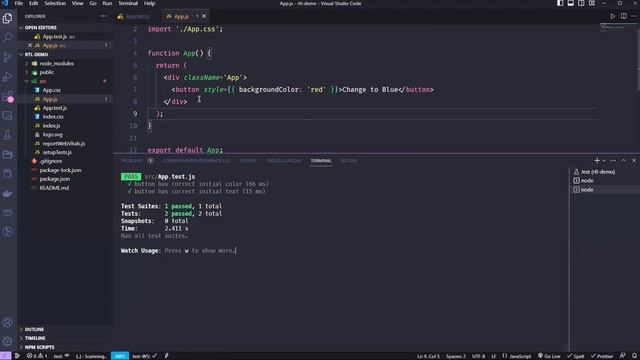Open the Search view in the activity bar
This screenshot has width=640, height=360.
7,38
